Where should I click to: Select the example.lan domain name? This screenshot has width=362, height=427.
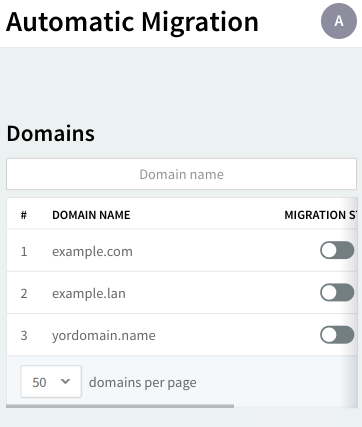point(89,293)
